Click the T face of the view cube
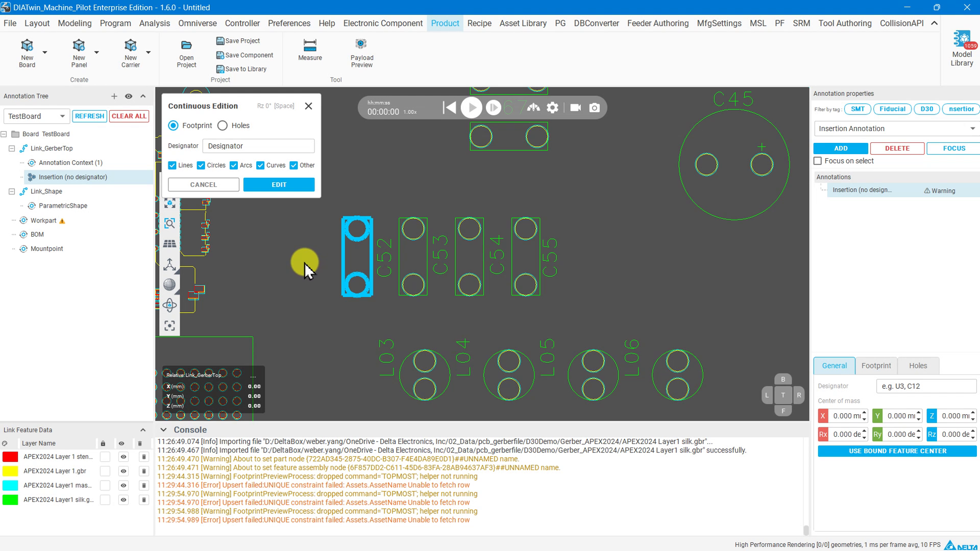This screenshot has width=980, height=551. pos(783,395)
